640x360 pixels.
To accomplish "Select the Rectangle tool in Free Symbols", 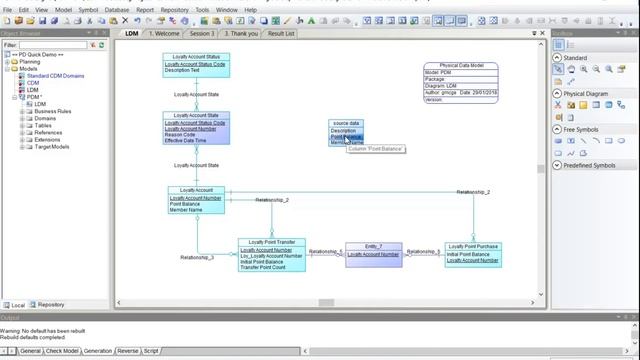I will tap(609, 141).
